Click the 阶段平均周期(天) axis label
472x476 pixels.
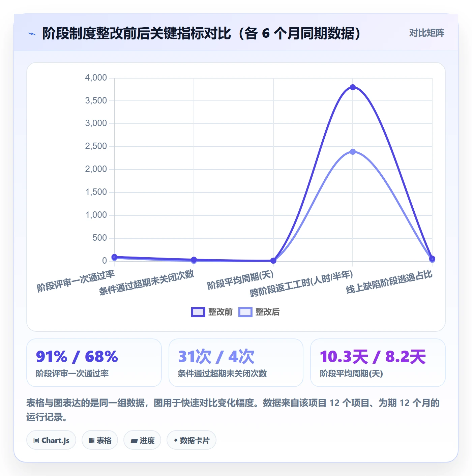(240, 280)
